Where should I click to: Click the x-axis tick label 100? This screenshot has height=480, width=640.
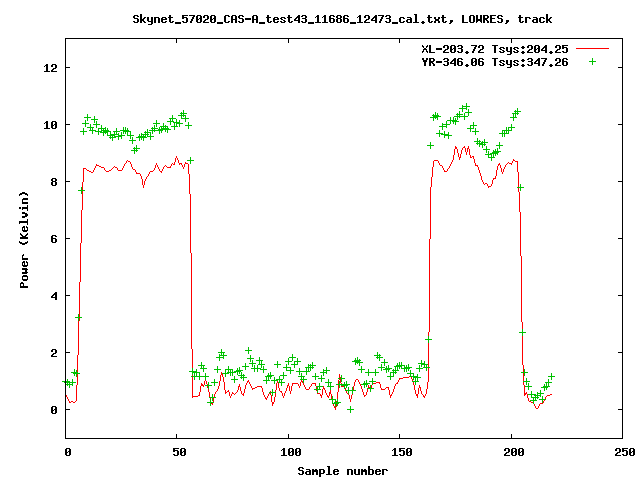click(x=291, y=452)
